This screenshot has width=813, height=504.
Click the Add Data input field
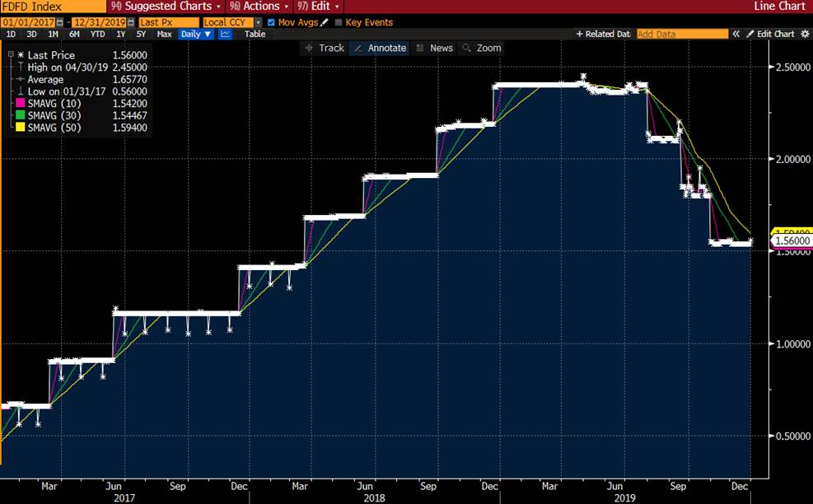(x=682, y=35)
